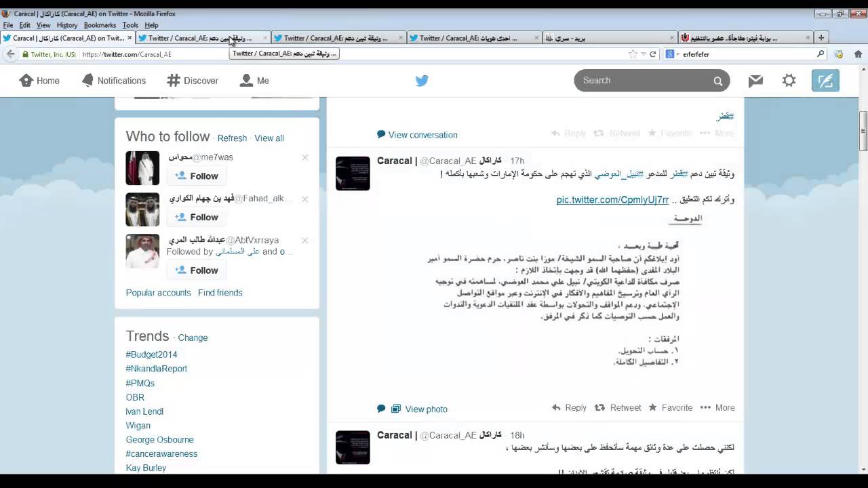
Task: Click the browser back arrow button
Action: (x=10, y=54)
